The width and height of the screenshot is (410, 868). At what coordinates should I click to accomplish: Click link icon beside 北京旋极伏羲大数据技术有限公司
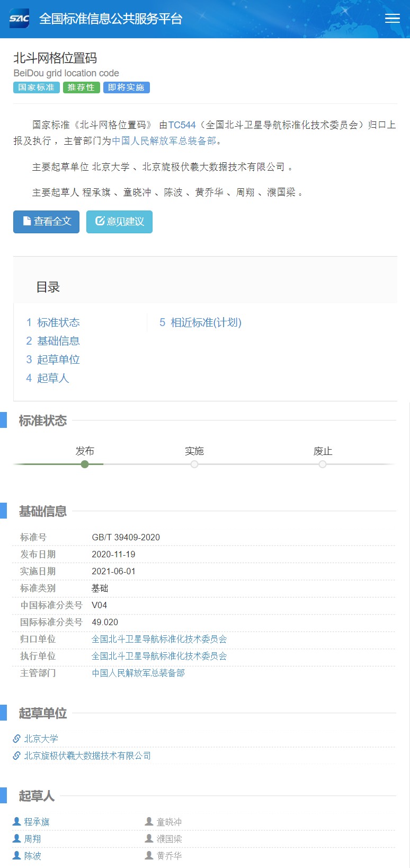[17, 756]
